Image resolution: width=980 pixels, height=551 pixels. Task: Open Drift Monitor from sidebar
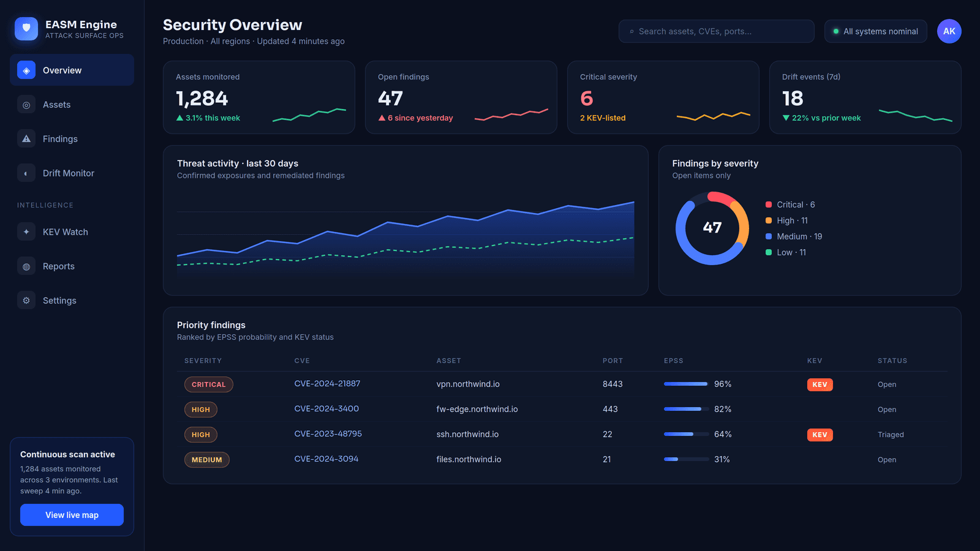coord(72,173)
